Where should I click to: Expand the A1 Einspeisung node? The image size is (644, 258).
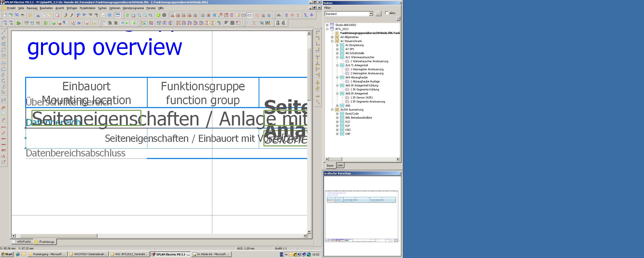tap(337, 45)
